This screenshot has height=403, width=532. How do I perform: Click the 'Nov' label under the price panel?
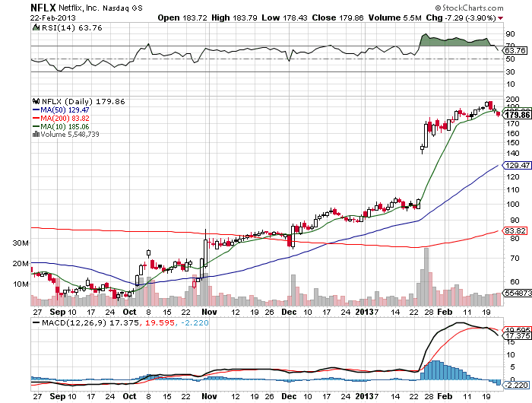coord(209,312)
